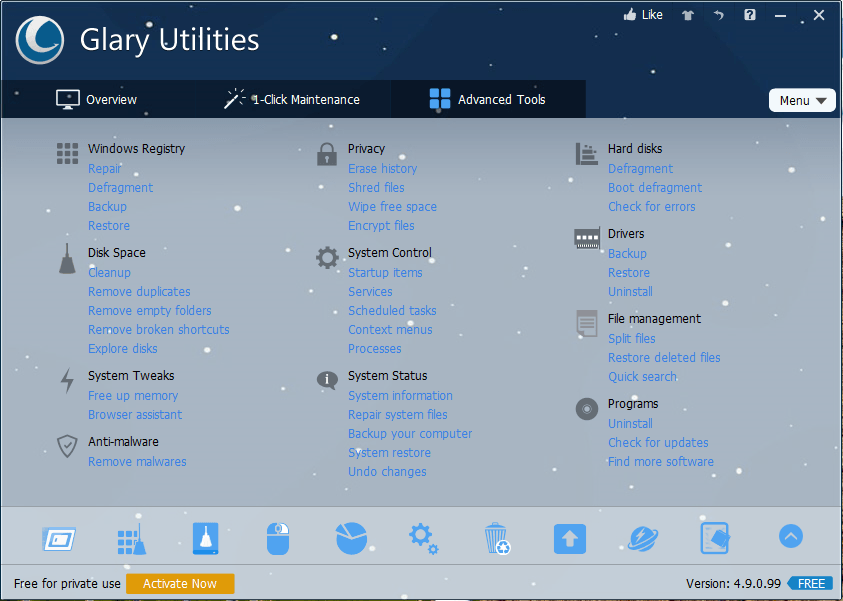Click the Drivers memory chip icon
Image resolution: width=843 pixels, height=601 pixels.
click(x=587, y=238)
